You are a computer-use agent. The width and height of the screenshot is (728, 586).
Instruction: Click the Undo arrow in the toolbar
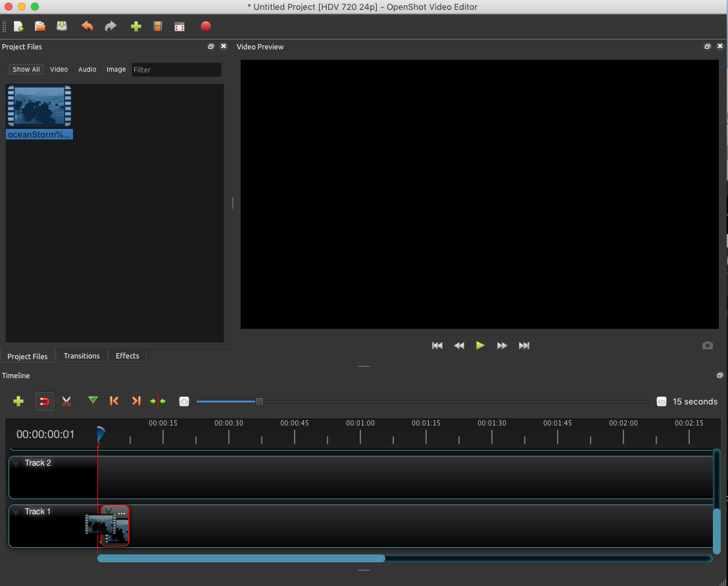pos(87,26)
